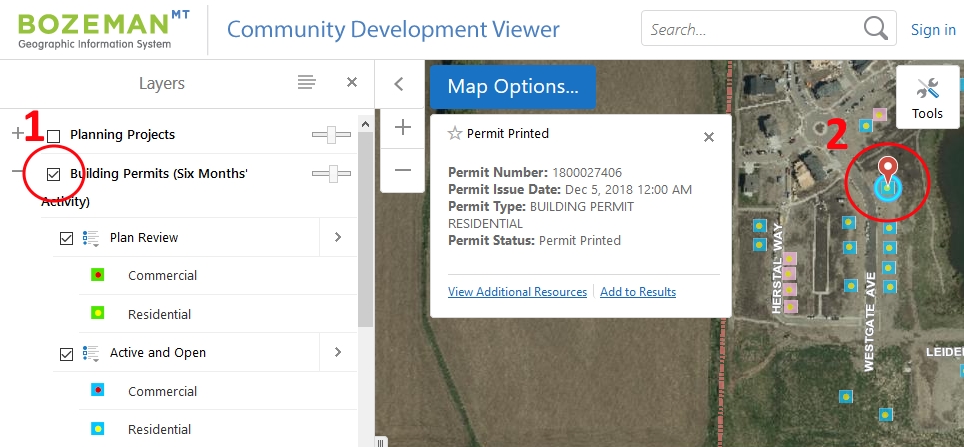Close the permit info popup

pos(709,137)
